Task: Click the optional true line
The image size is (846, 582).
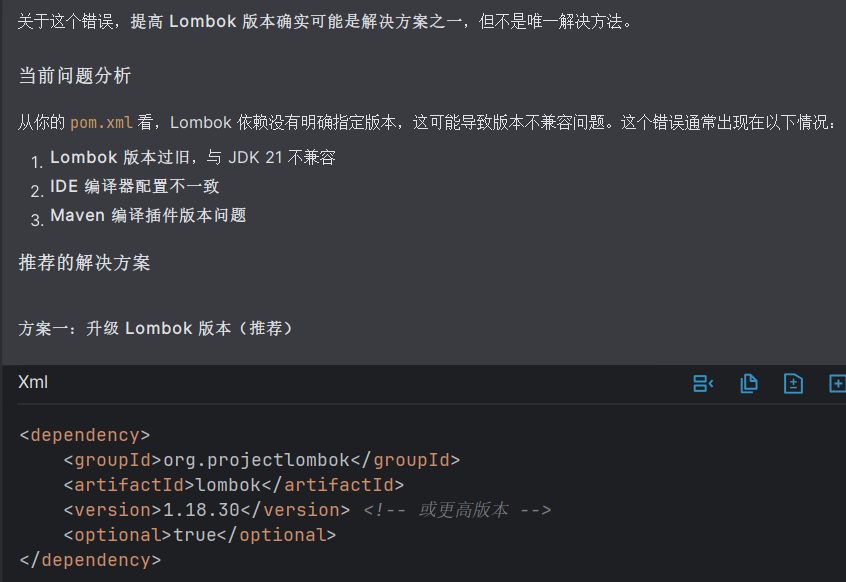Action: (199, 535)
